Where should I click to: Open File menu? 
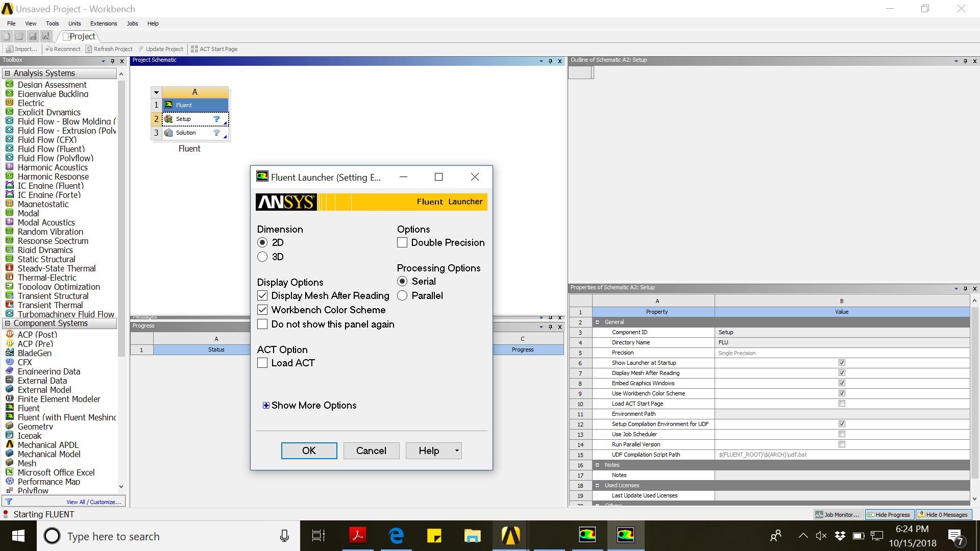[11, 23]
